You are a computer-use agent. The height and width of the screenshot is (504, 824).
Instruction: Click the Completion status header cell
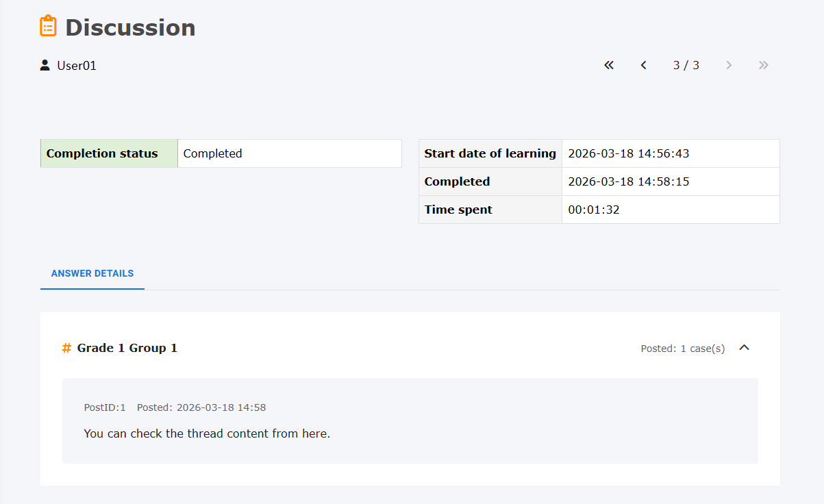point(109,153)
